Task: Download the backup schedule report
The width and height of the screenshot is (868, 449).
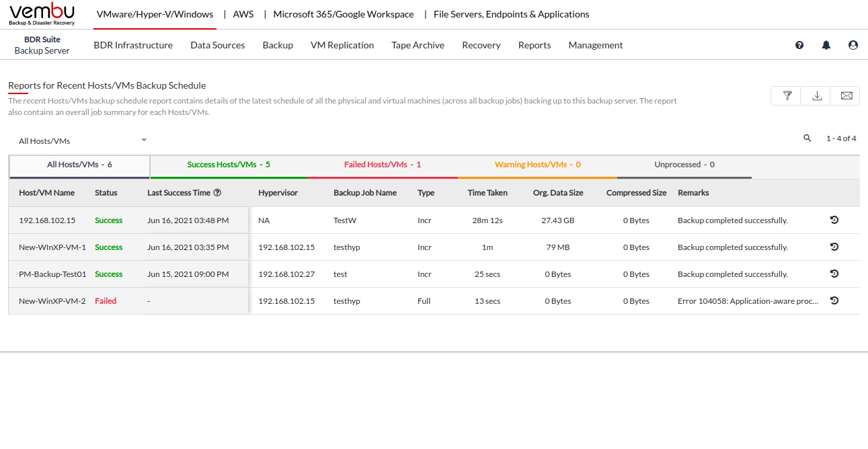Action: click(816, 96)
